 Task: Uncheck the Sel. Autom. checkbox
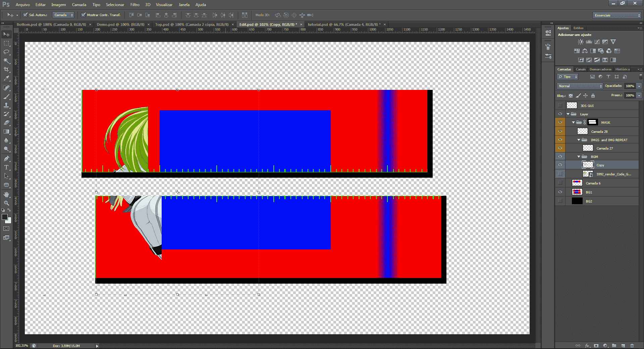point(25,15)
